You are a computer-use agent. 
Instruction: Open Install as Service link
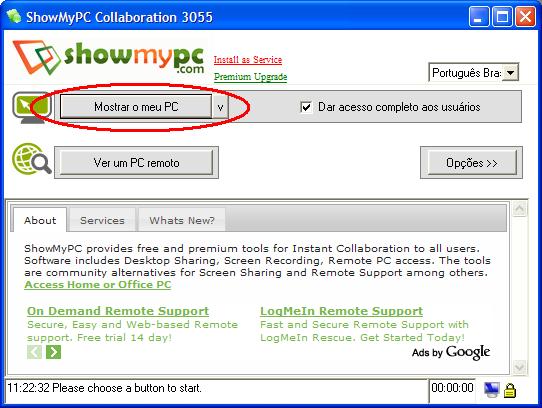248,60
